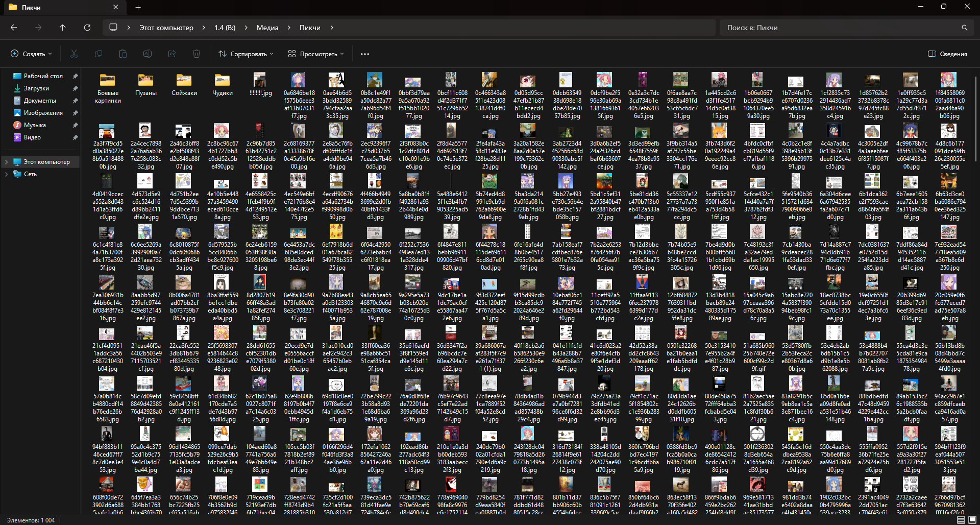980x525 pixels.
Task: Click the Поиск в: Пикчи search field
Action: click(x=847, y=28)
